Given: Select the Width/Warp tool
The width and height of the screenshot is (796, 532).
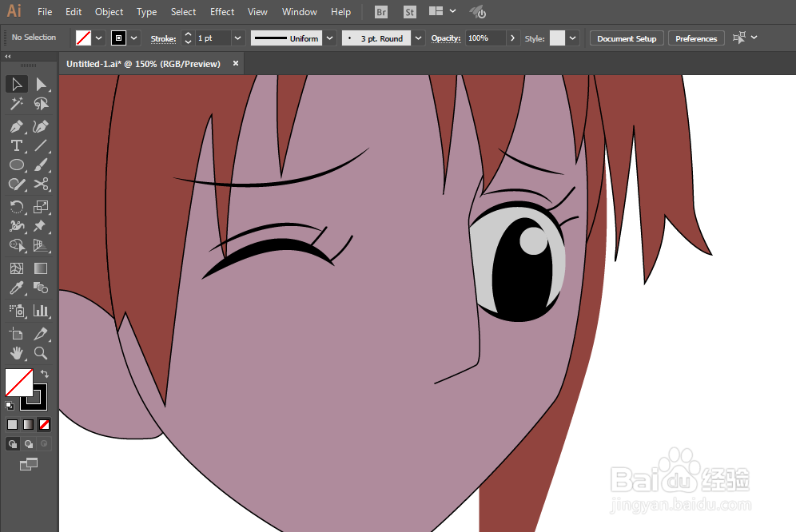Looking at the screenshot, I should coord(16,226).
